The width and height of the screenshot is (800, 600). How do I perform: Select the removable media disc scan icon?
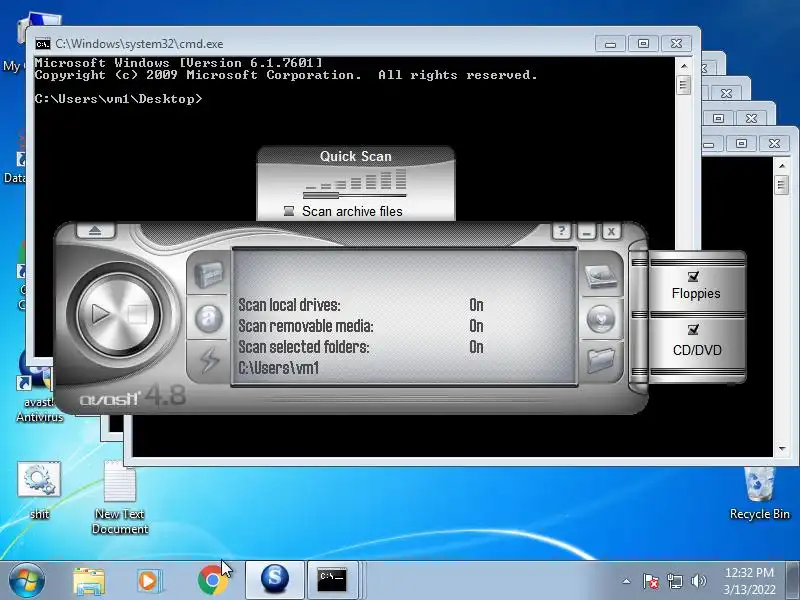coord(601,319)
